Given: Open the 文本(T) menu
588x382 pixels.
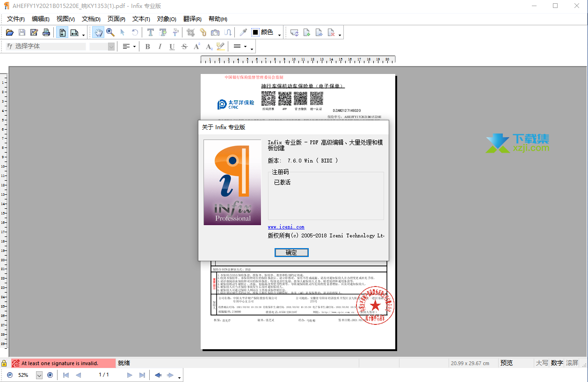Looking at the screenshot, I should click(x=141, y=19).
